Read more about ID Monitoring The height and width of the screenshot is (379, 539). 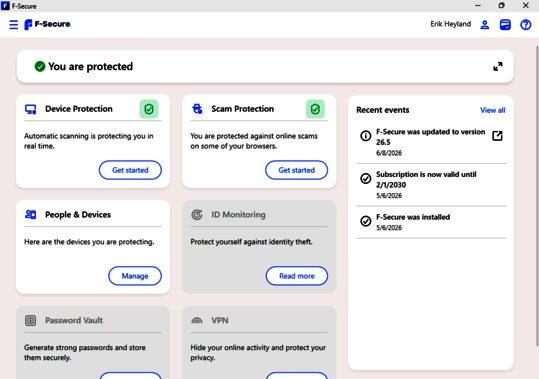click(297, 276)
